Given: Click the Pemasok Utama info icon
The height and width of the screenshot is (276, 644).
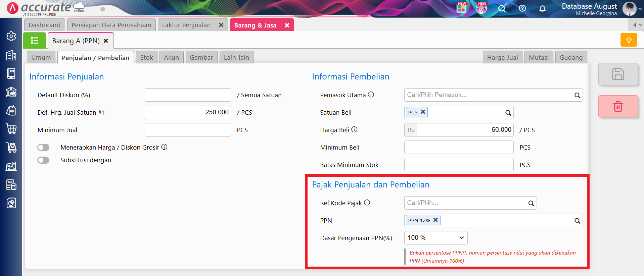Looking at the screenshot, I should (371, 95).
